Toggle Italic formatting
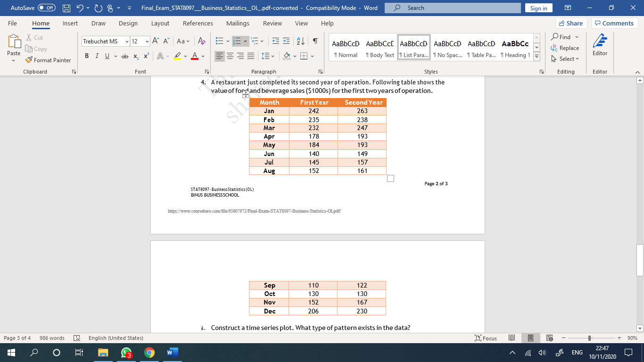Image resolution: width=644 pixels, height=362 pixels. 97,56
